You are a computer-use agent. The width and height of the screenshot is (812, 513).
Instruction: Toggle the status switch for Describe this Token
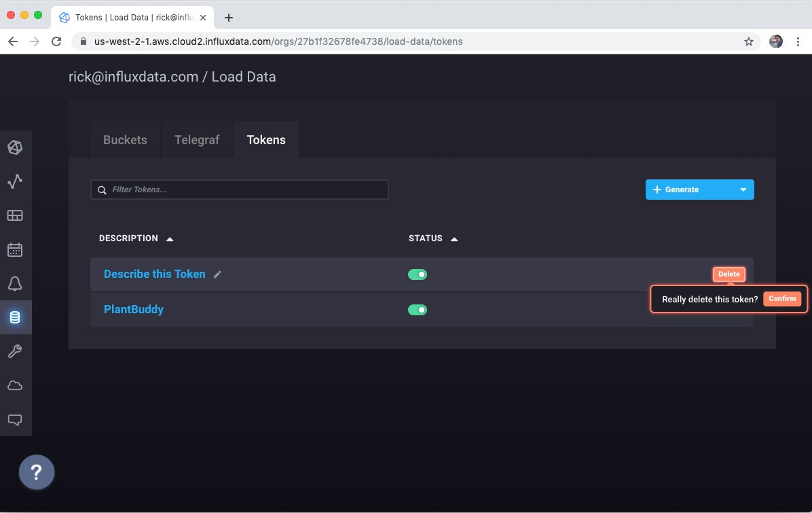(418, 274)
